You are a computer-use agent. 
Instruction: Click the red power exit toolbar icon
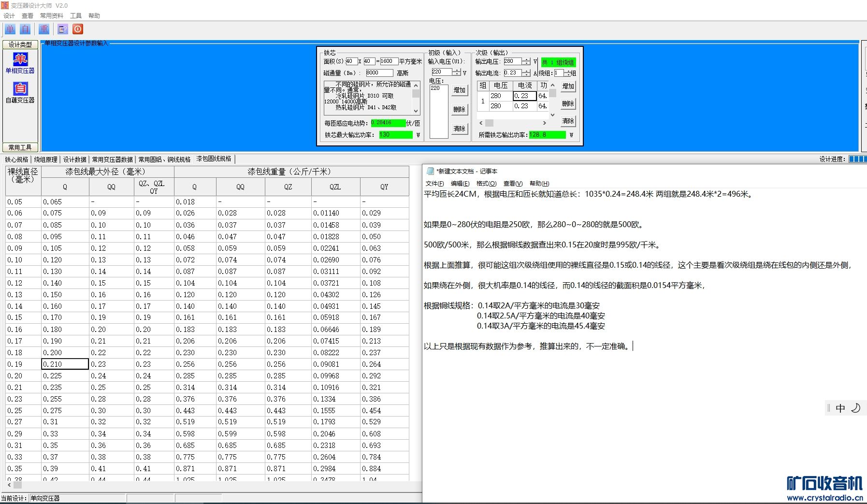78,29
